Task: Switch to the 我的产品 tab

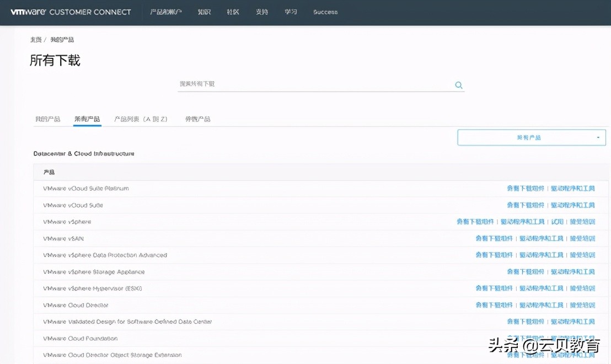Action: coord(47,119)
